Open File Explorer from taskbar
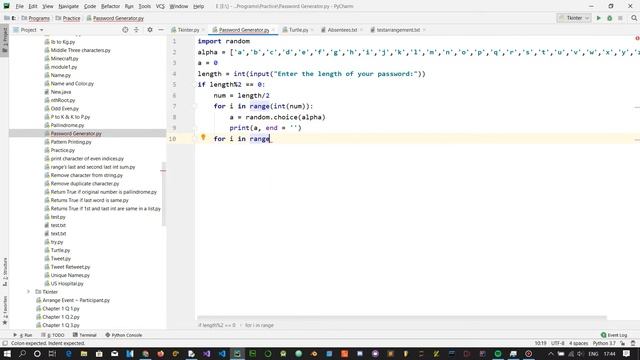 (84, 353)
